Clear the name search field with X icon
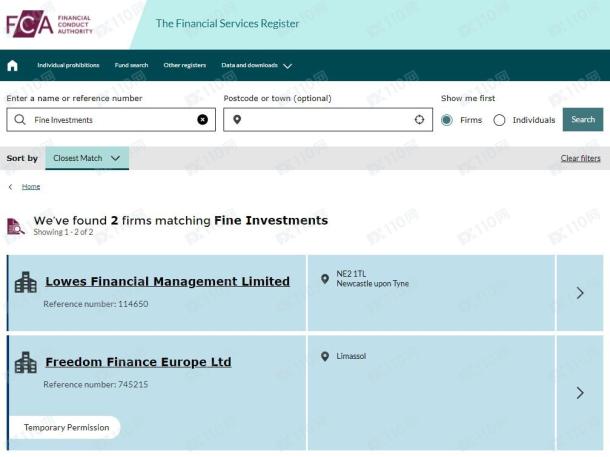 202,119
